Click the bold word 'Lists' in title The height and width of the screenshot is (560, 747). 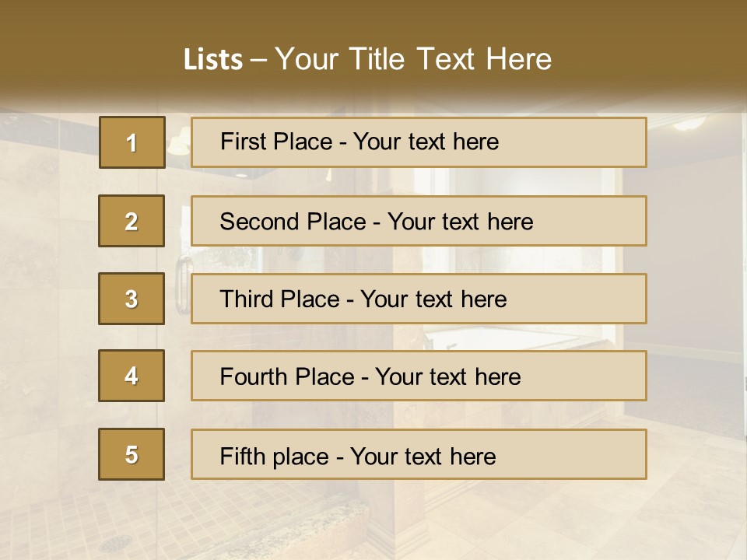213,60
